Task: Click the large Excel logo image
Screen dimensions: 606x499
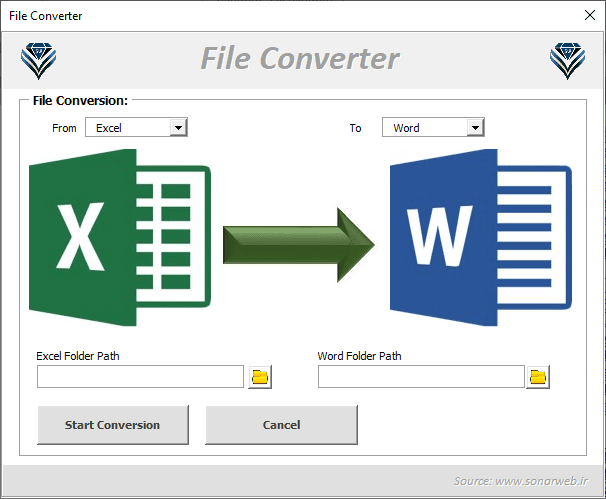Action: click(120, 237)
